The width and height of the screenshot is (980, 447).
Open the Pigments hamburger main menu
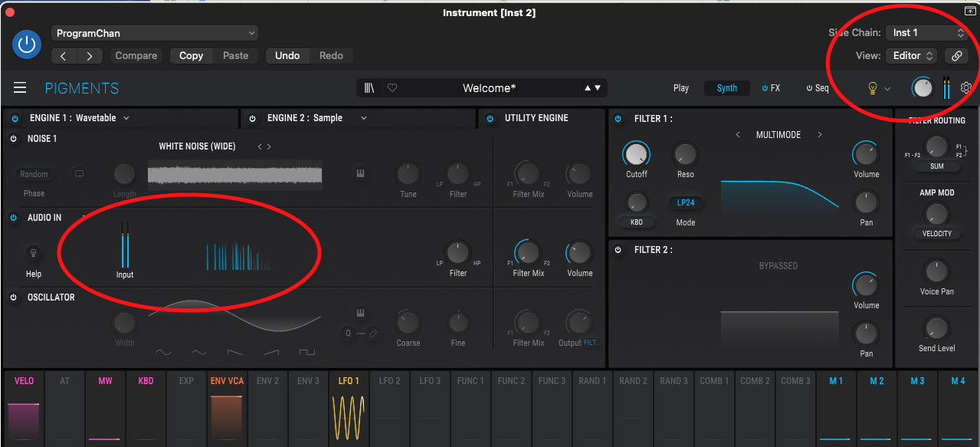coord(20,88)
